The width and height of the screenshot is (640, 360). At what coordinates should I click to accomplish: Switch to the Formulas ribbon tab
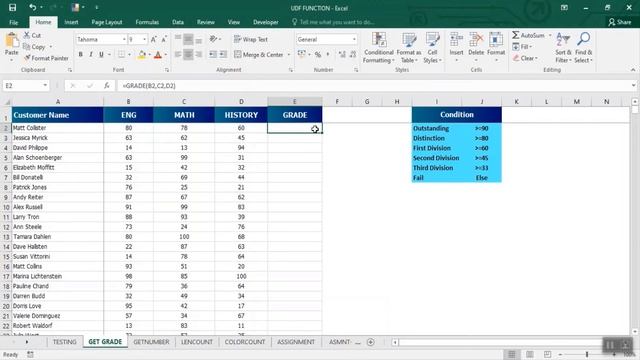147,22
